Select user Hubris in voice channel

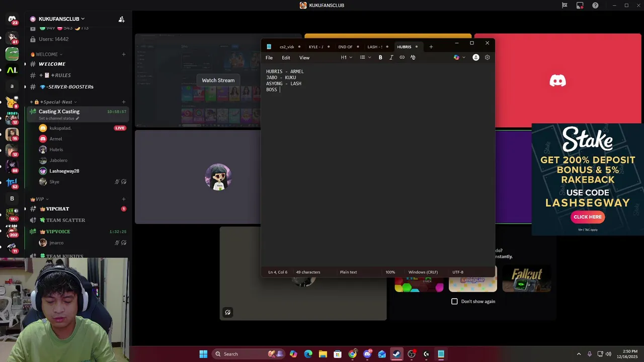point(82,150)
